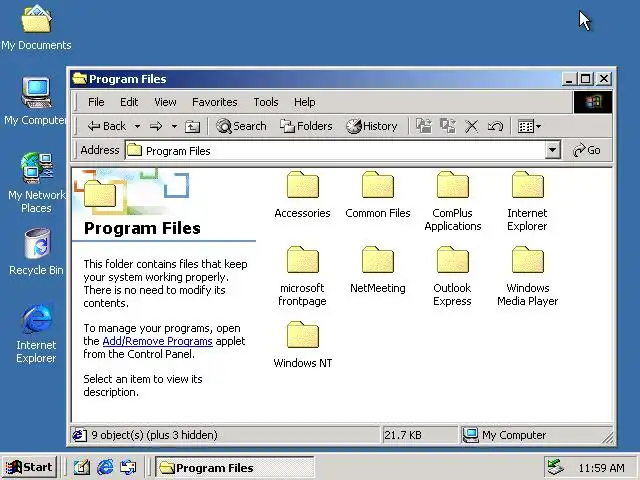Click the window resize grip corner

point(608,438)
